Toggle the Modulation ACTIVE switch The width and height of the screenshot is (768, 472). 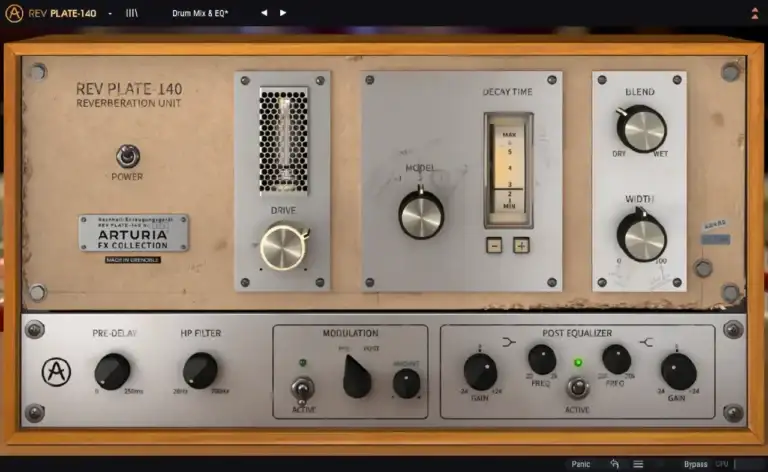pyautogui.click(x=302, y=390)
